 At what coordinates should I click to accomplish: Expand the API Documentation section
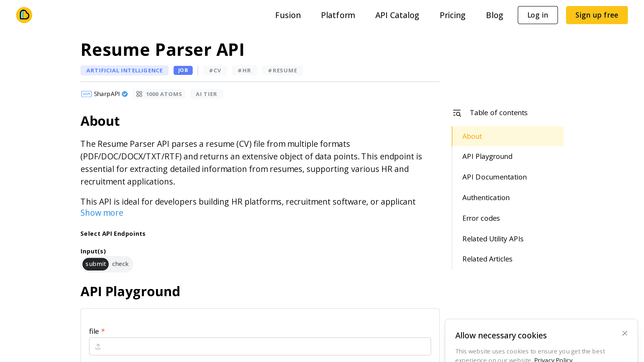tap(494, 176)
